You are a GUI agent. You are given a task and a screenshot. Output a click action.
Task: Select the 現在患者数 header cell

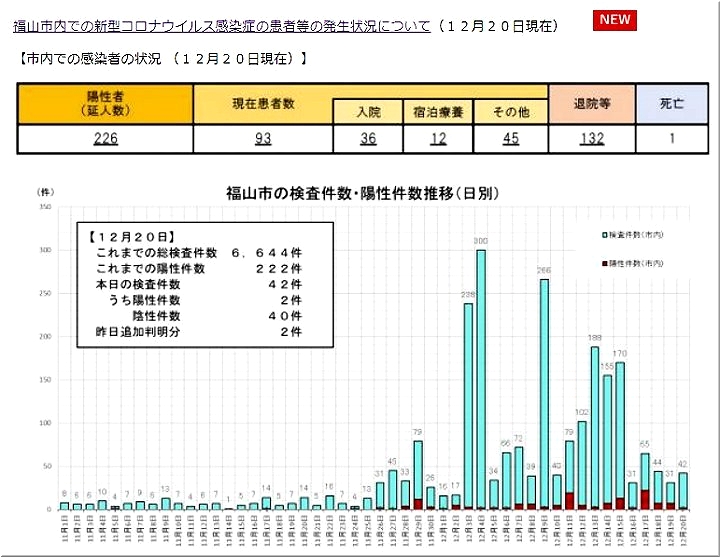click(262, 104)
